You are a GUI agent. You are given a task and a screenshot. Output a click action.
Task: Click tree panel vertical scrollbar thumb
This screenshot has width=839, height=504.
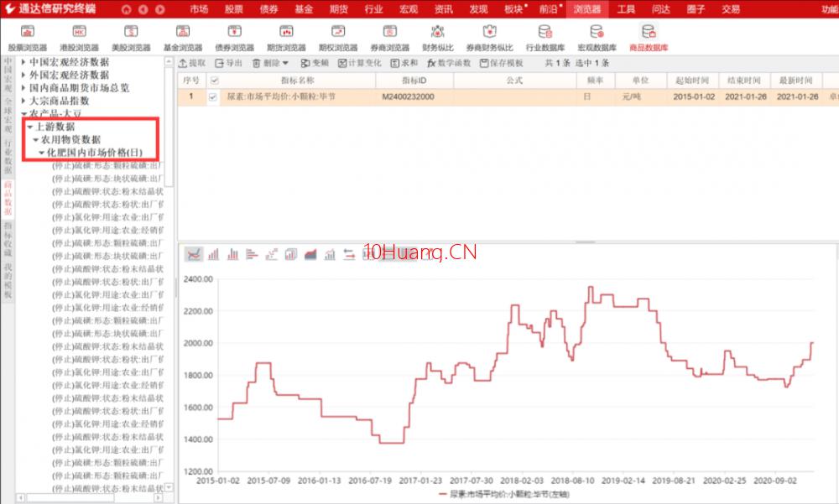pyautogui.click(x=169, y=127)
